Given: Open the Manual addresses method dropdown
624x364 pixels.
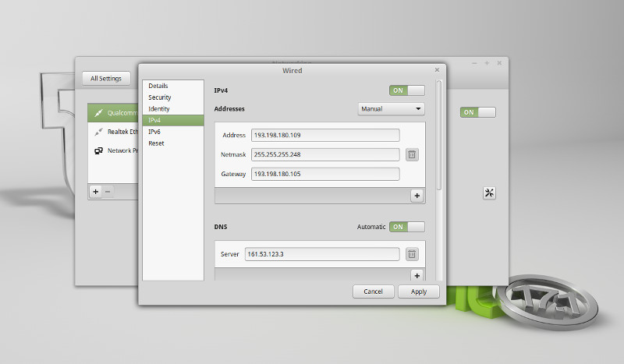Looking at the screenshot, I should (391, 109).
